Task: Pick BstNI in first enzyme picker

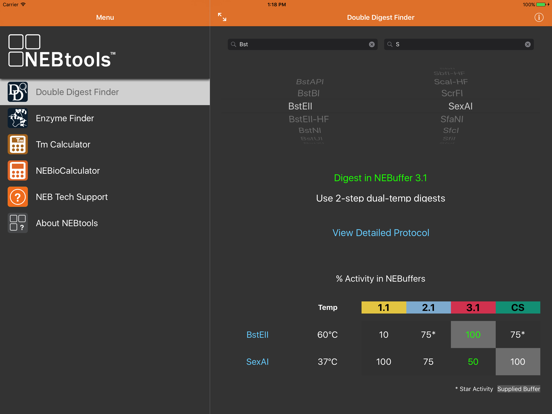Action: pyautogui.click(x=310, y=130)
